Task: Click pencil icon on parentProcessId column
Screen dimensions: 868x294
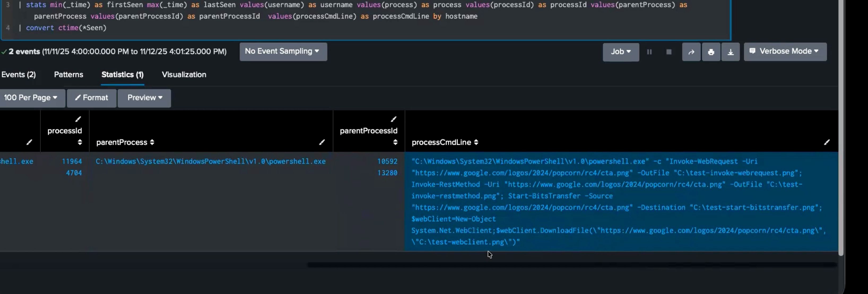Action: pos(393,119)
